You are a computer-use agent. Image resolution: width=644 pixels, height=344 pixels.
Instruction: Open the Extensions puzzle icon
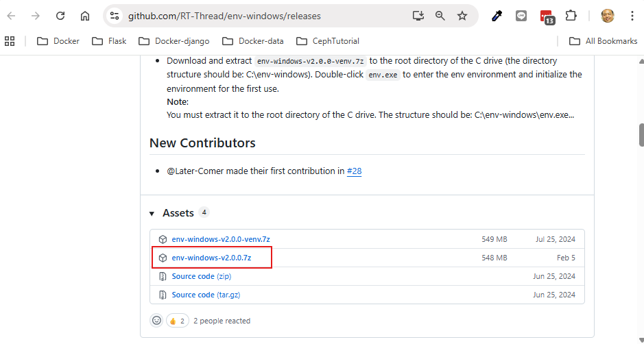tap(571, 16)
